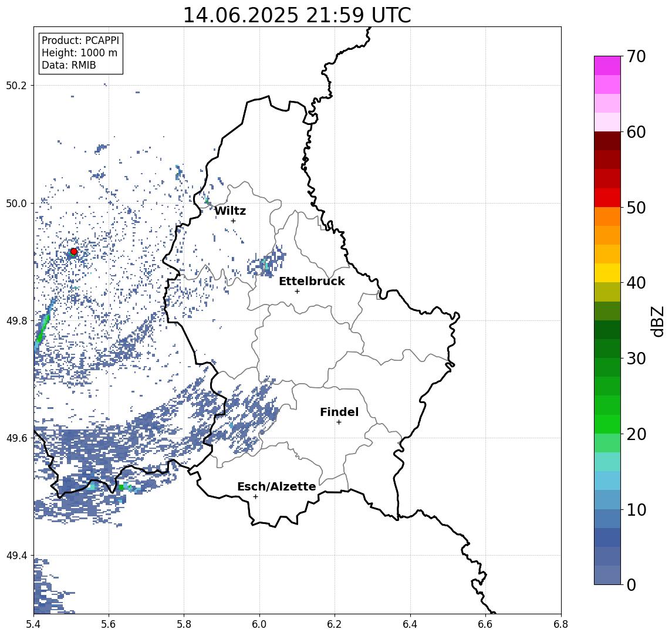The width and height of the screenshot is (672, 636).
Task: Click the 10 value on colorbar
Action: click(x=636, y=510)
